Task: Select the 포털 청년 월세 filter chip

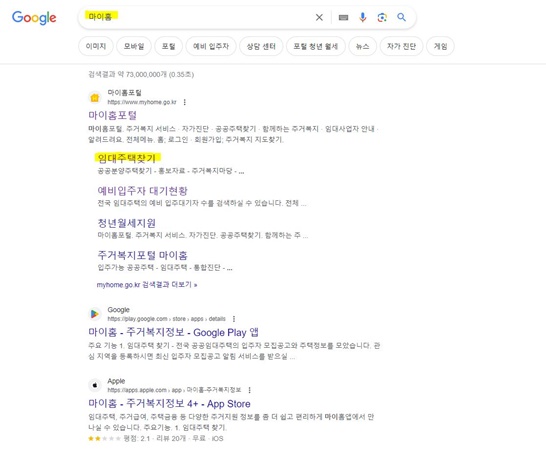Action: [x=315, y=46]
